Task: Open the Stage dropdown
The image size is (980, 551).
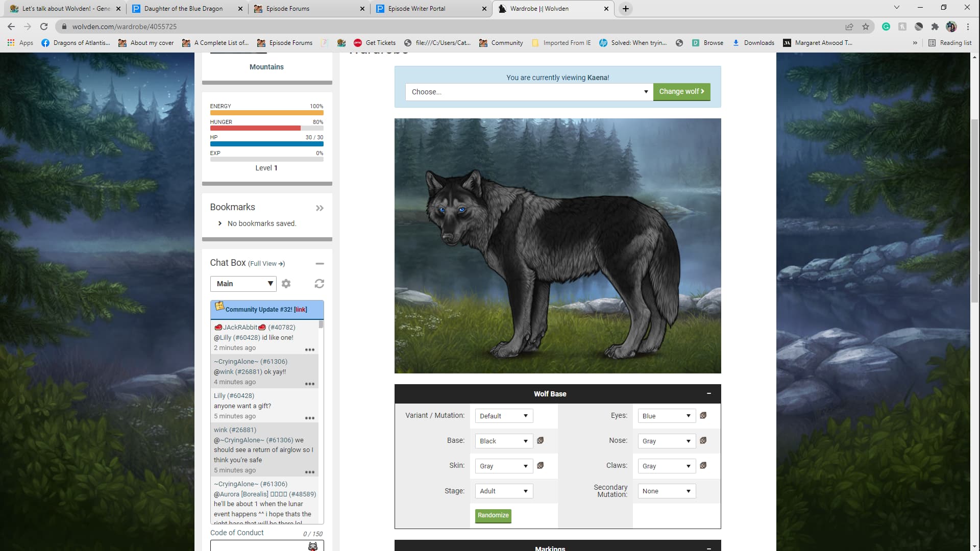Action: [x=504, y=491]
